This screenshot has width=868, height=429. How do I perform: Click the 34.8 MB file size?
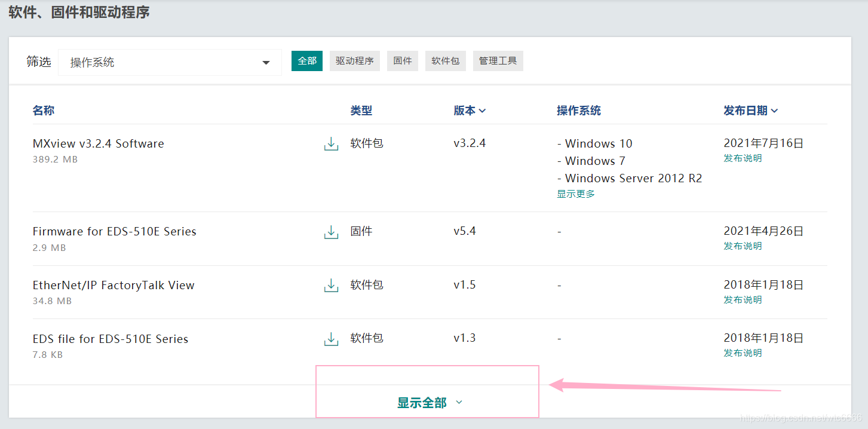(x=52, y=301)
